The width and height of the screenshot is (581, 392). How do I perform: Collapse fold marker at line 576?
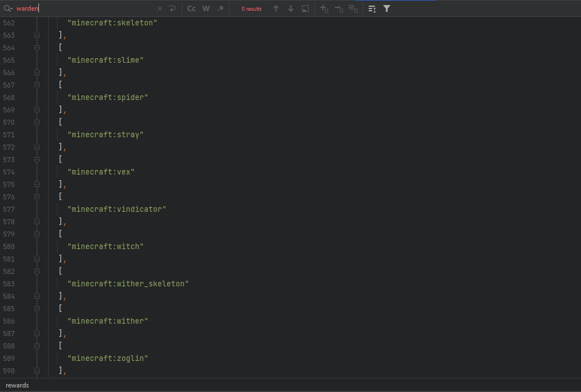point(37,197)
